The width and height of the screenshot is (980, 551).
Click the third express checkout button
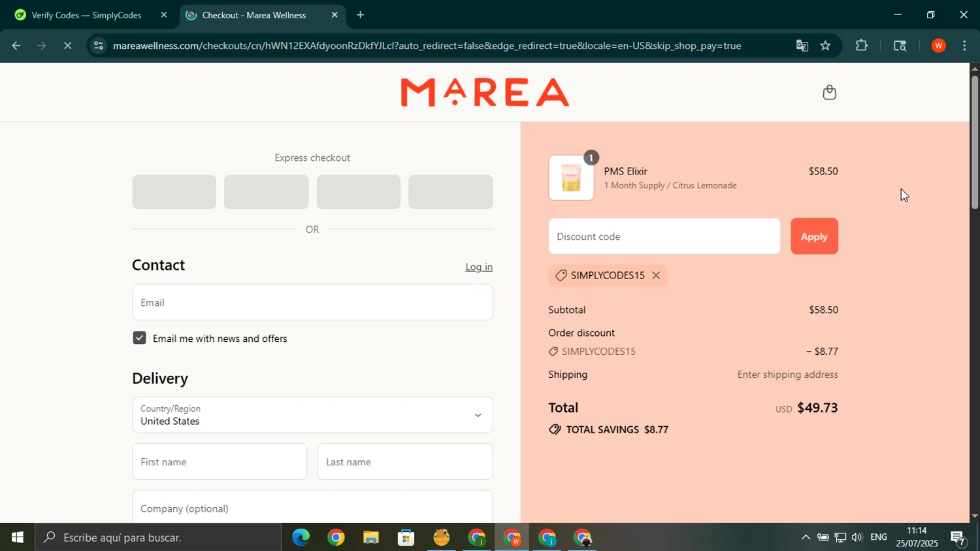pyautogui.click(x=359, y=192)
